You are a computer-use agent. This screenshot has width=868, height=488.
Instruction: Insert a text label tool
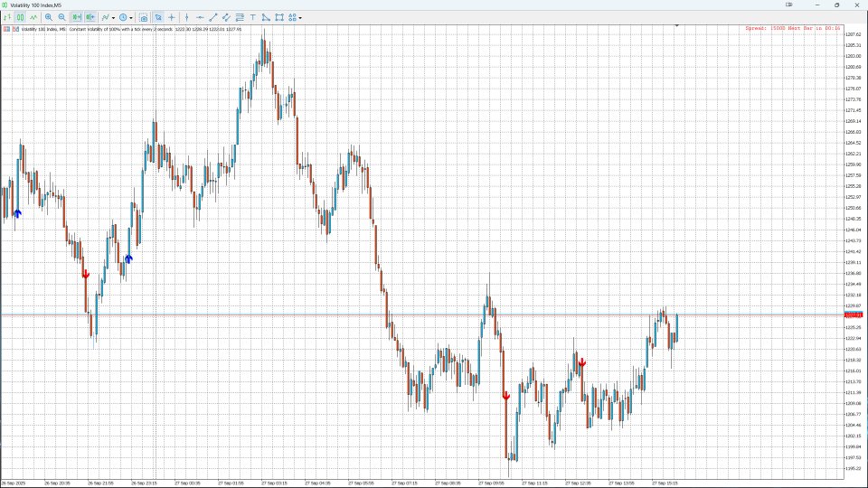pos(253,17)
